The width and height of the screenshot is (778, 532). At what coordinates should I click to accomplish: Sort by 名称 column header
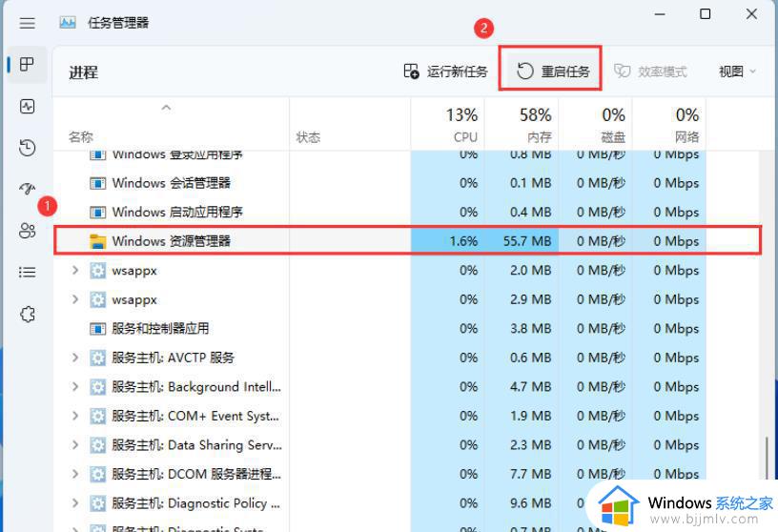171,124
